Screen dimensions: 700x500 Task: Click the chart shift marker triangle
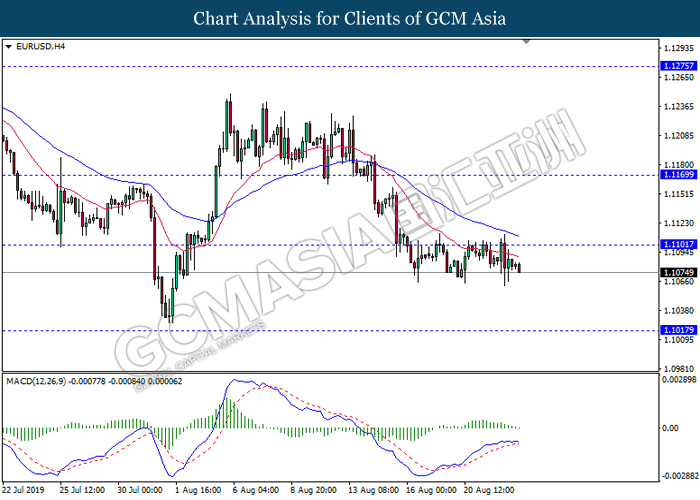(526, 42)
